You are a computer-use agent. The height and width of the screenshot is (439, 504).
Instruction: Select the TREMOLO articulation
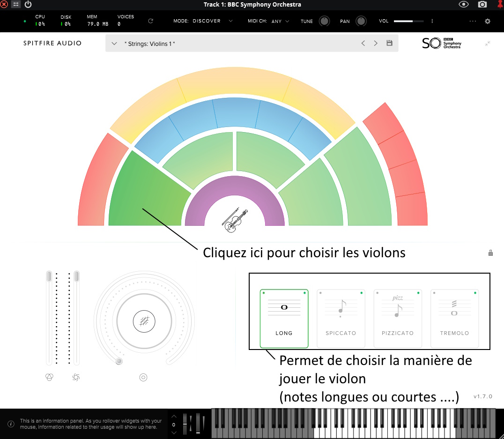[x=454, y=319]
